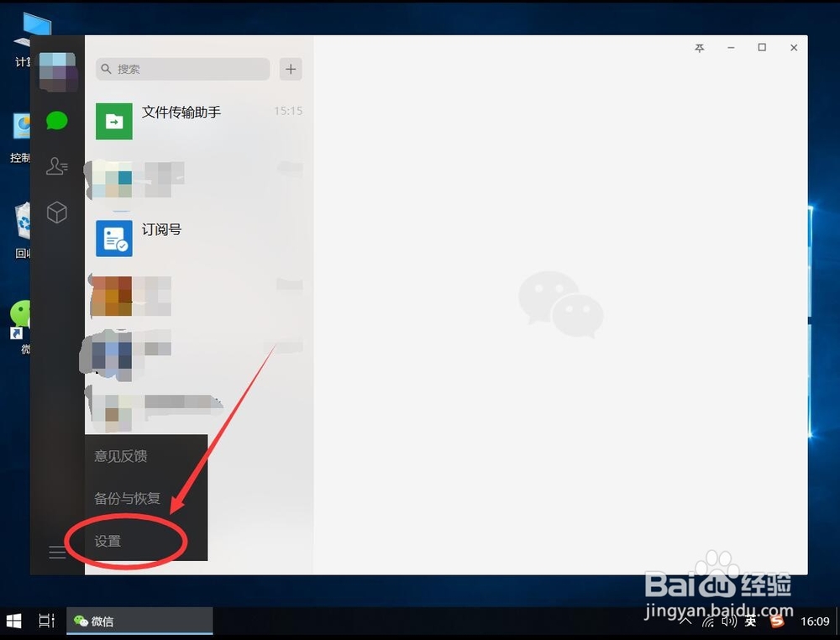Close the WeChat window
The height and width of the screenshot is (640, 840).
click(794, 48)
